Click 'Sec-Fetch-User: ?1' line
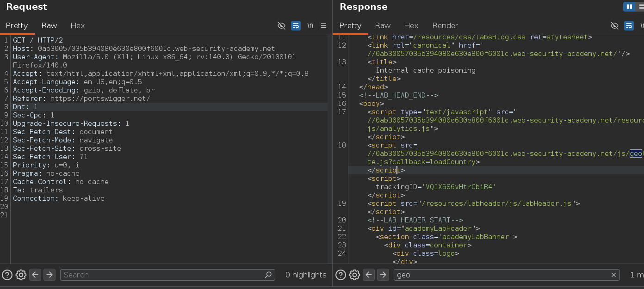 coord(50,157)
